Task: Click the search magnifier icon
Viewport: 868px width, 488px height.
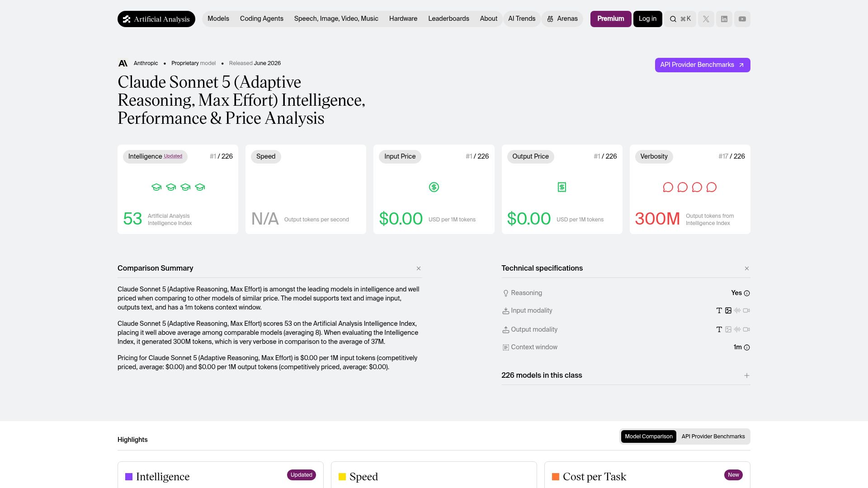Action: [673, 19]
